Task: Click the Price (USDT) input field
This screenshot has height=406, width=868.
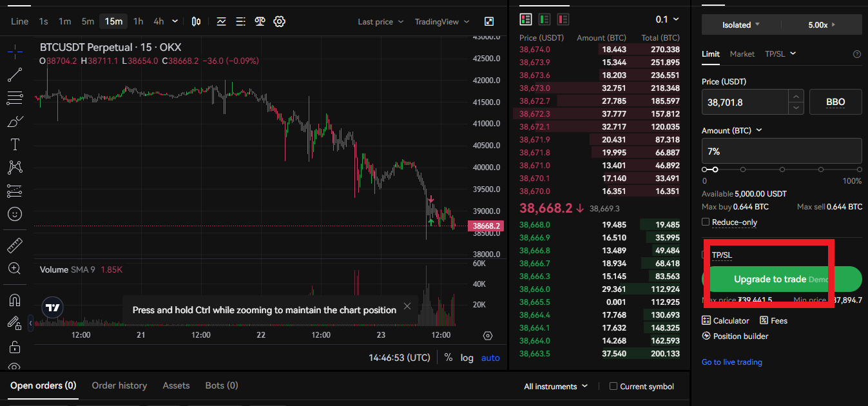Action: (745, 102)
